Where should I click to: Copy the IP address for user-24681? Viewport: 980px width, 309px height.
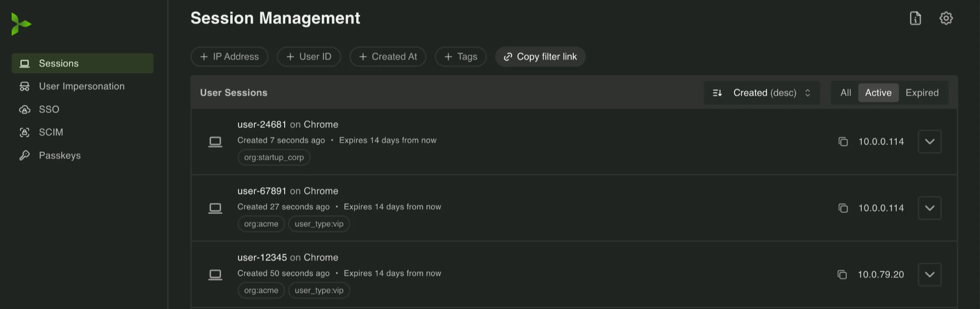tap(843, 142)
